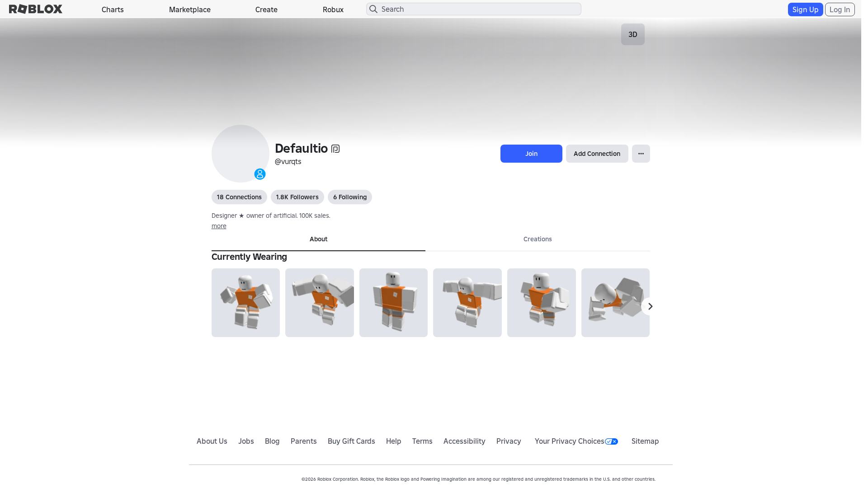Click the Roblox logo in the header
868x488 pixels.
[36, 9]
